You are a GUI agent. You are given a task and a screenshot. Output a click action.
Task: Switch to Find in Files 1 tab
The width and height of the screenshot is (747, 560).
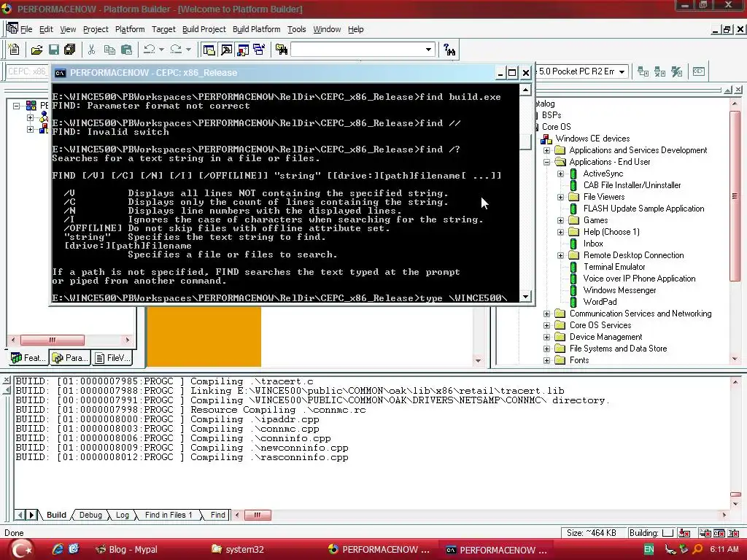tap(169, 515)
